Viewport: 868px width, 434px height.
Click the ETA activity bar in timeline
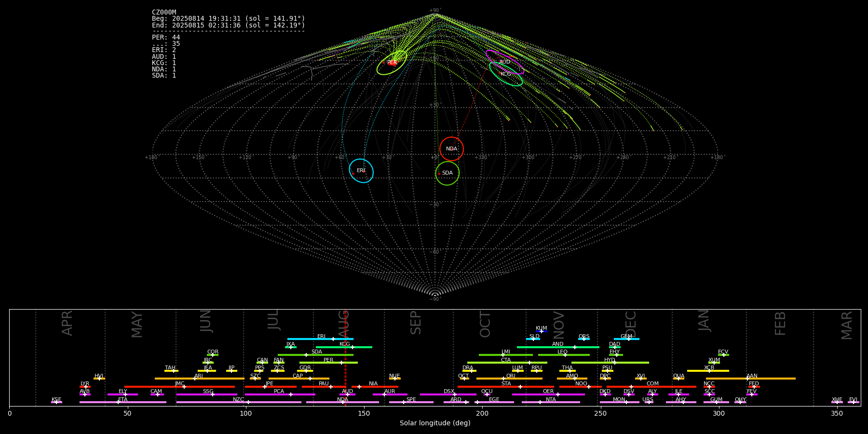tap(123, 402)
